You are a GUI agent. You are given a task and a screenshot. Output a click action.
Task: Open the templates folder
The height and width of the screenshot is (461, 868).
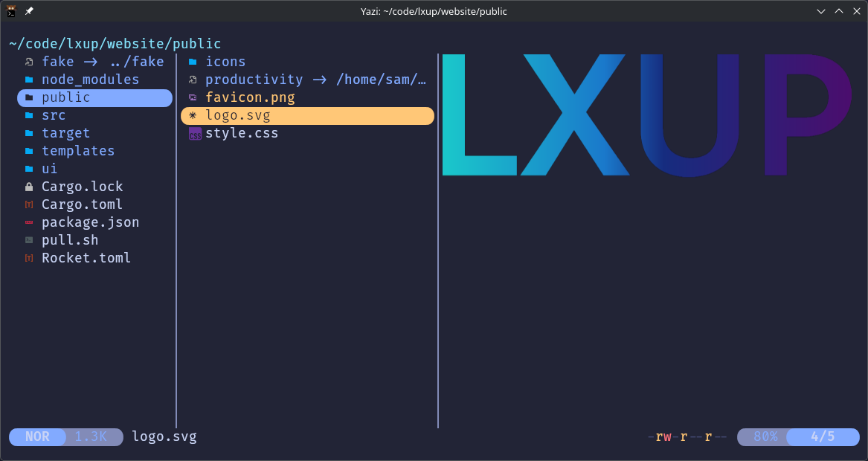click(x=78, y=151)
